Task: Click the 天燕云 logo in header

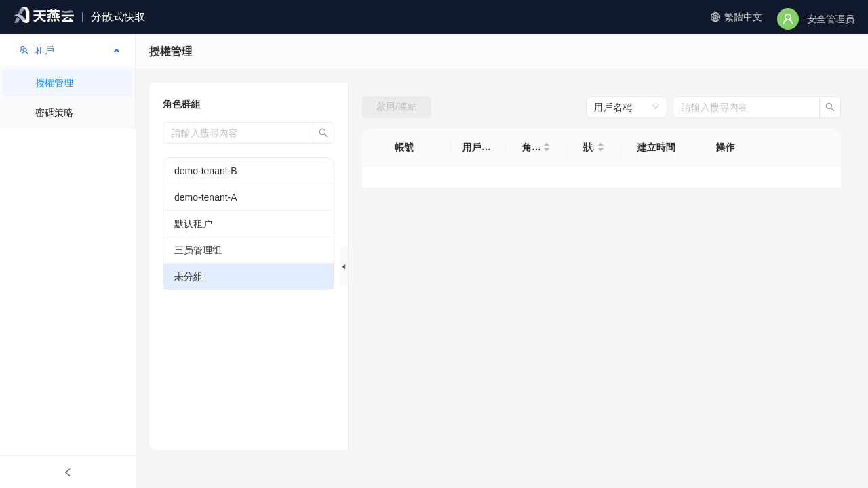Action: coord(43,16)
